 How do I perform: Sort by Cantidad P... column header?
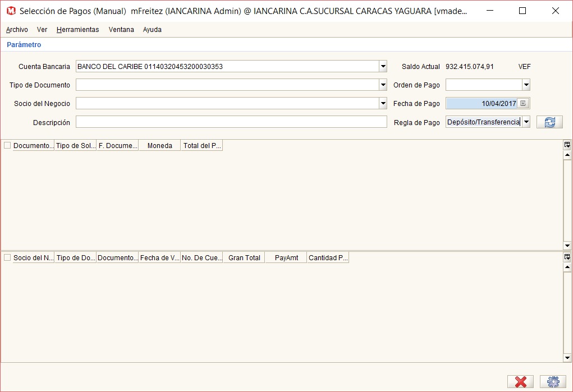point(328,257)
